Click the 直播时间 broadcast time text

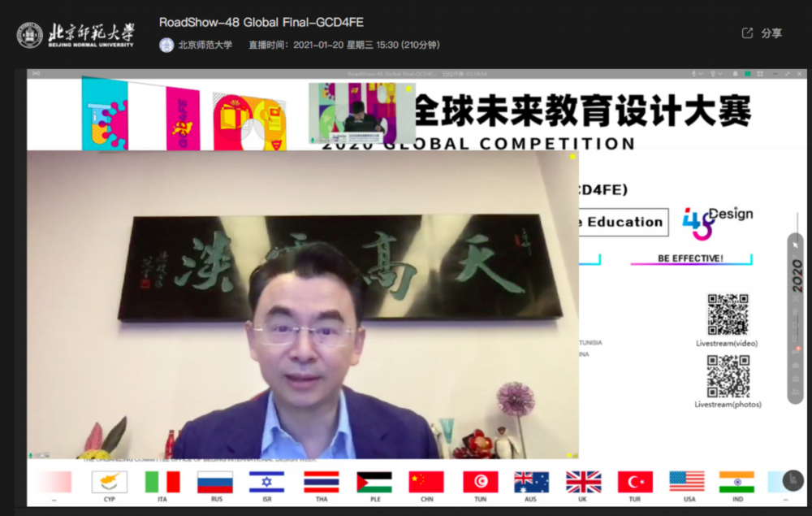tap(344, 45)
